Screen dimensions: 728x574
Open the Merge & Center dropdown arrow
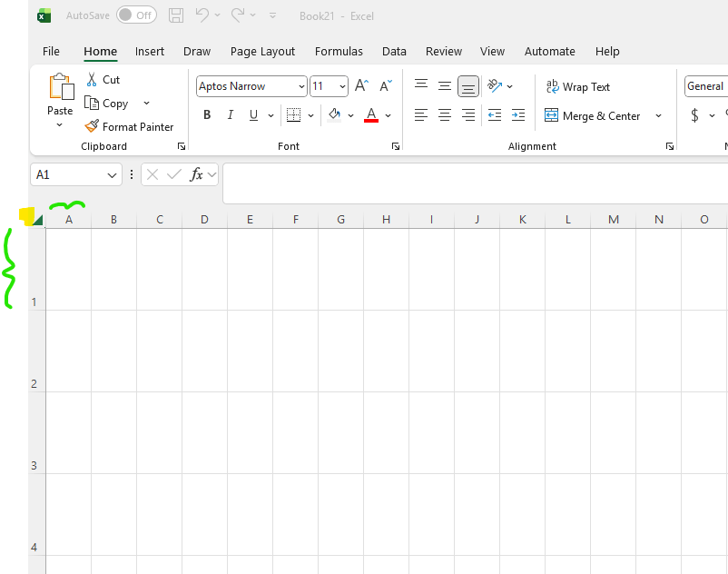(x=658, y=116)
